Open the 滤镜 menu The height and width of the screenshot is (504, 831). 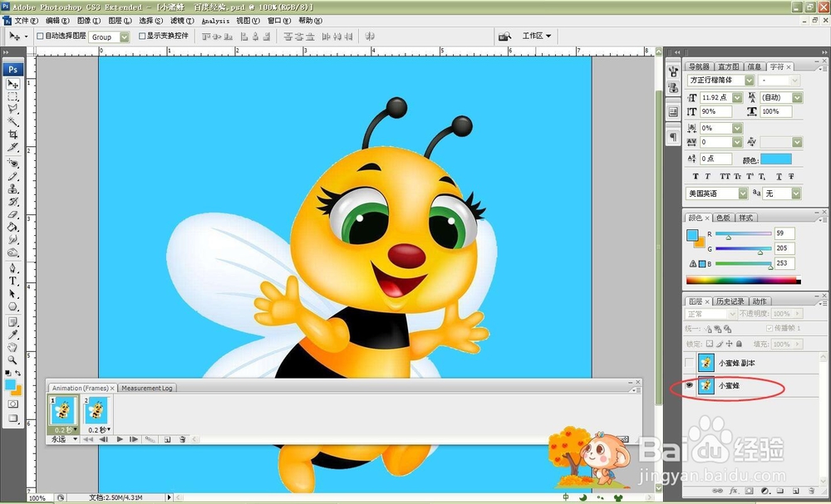click(182, 21)
